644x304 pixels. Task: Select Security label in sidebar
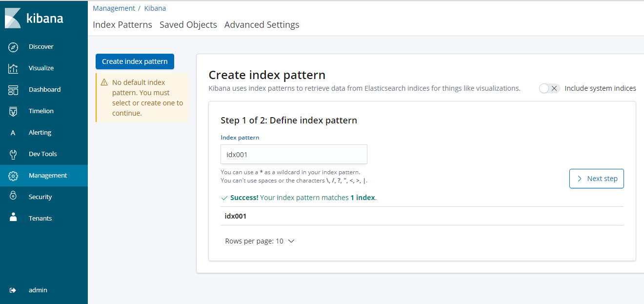(40, 197)
